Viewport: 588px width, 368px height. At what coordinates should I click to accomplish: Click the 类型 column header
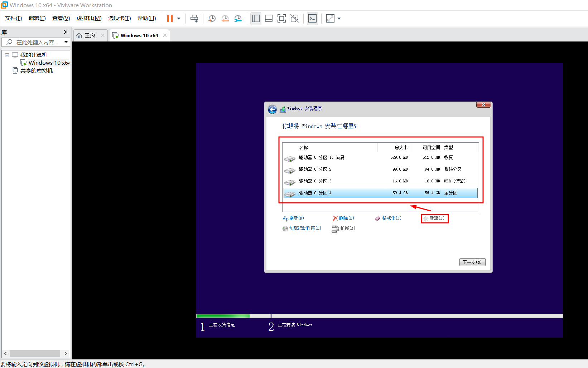(460, 147)
